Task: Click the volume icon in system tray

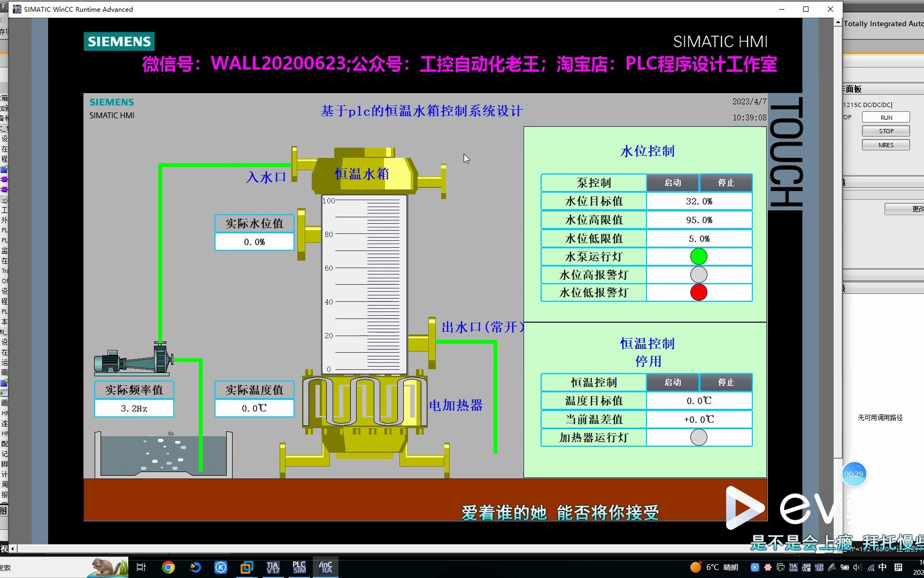Action: pos(857,567)
